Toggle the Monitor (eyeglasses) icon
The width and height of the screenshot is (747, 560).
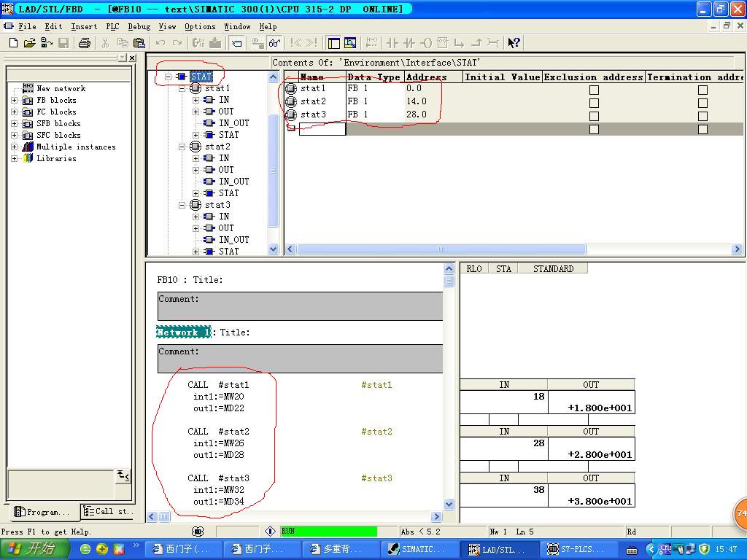tap(274, 43)
